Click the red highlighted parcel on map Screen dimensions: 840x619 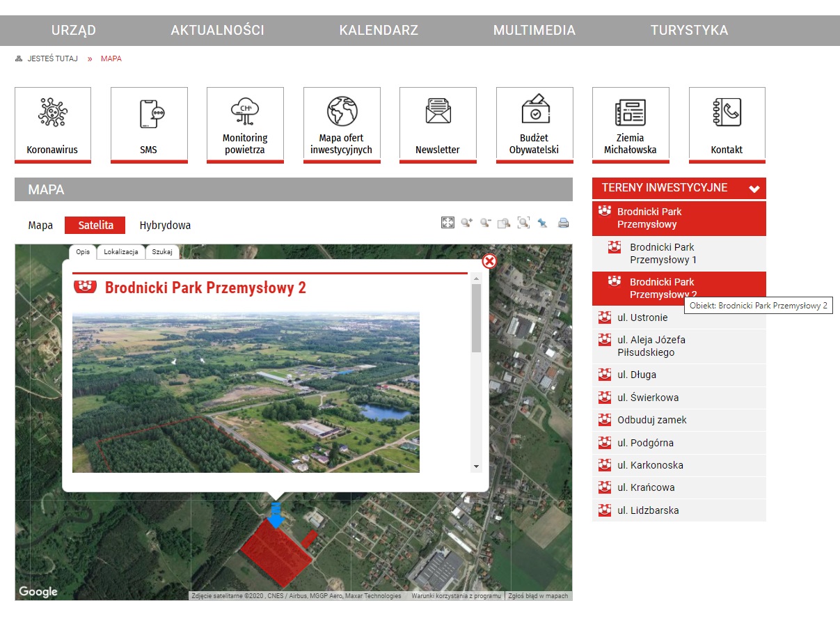[x=276, y=554]
